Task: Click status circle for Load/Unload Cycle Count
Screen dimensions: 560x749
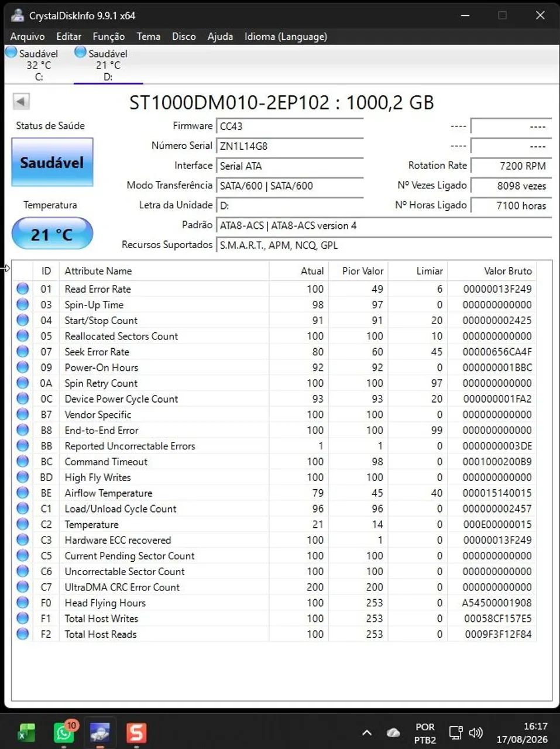Action: tap(23, 509)
